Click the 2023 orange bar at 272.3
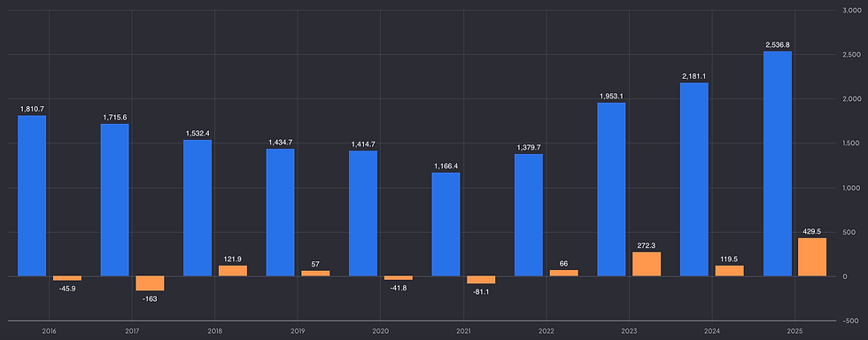This screenshot has width=868, height=340. pyautogui.click(x=647, y=264)
